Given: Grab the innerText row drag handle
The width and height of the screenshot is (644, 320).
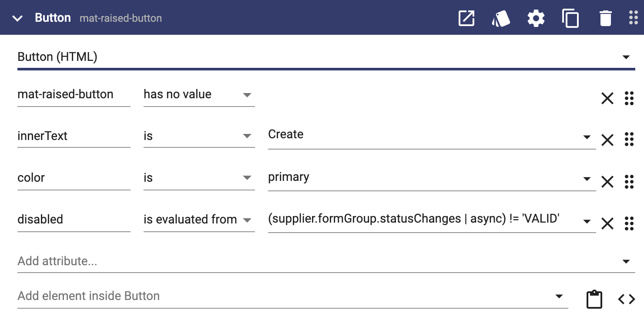Looking at the screenshot, I should coord(629,139).
